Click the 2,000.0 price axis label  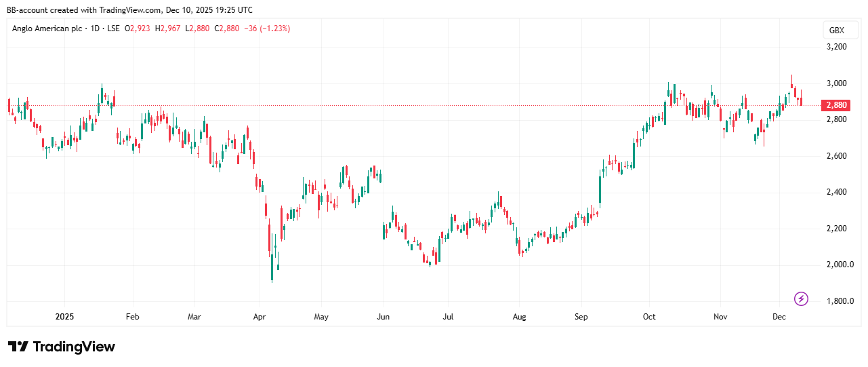(x=839, y=265)
